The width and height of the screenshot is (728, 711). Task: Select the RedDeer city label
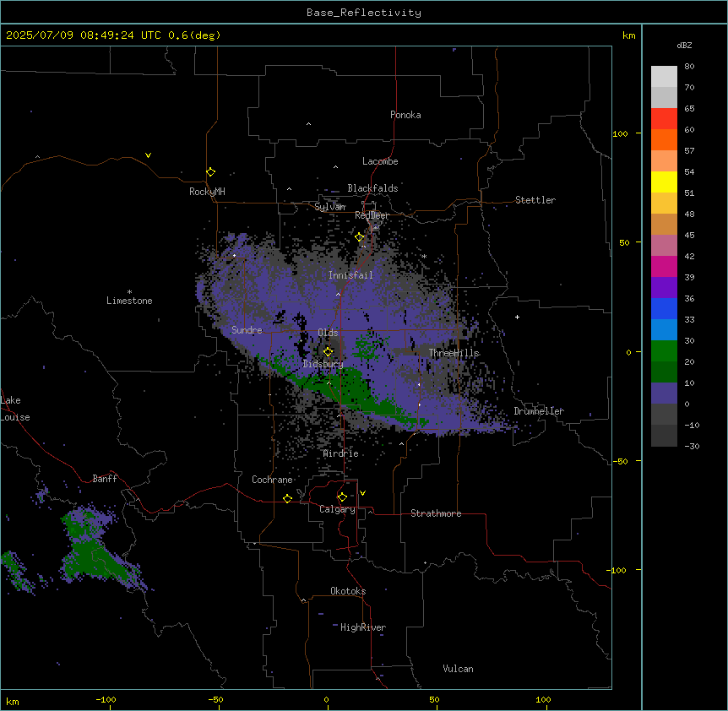pyautogui.click(x=372, y=214)
